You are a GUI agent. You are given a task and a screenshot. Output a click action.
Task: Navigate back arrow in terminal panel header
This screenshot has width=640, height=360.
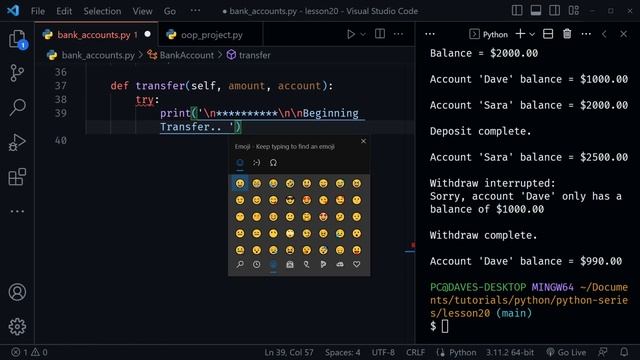pyautogui.click(x=604, y=34)
